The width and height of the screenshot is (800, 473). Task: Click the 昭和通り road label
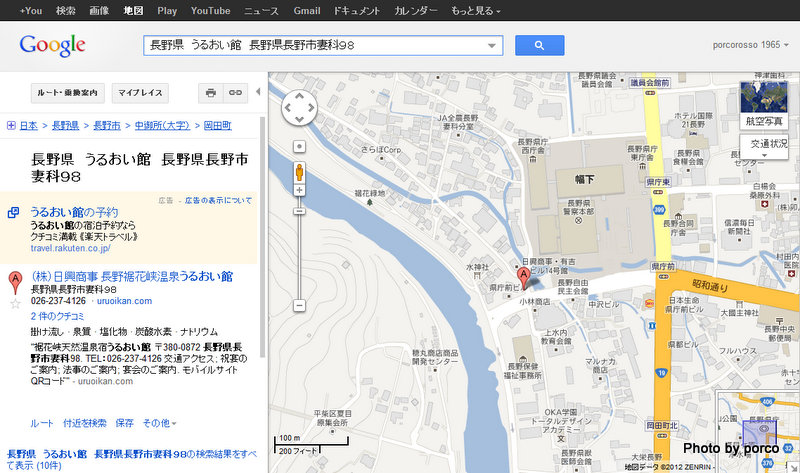coord(710,286)
